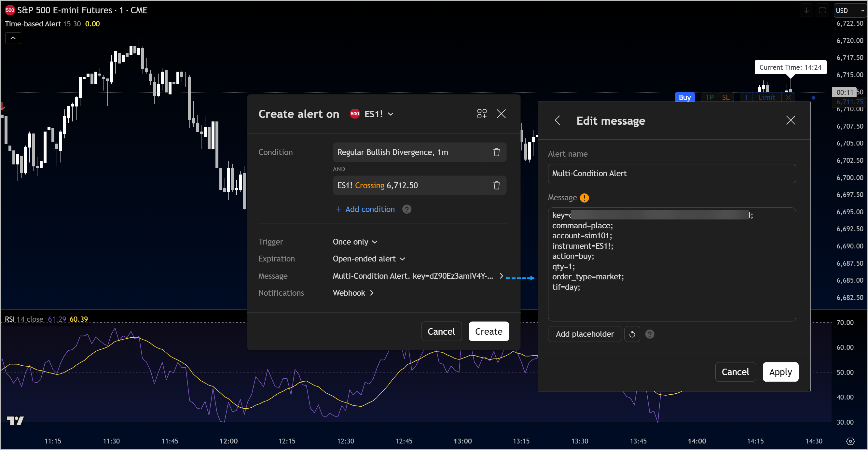Click the Create alert button

pos(488,331)
